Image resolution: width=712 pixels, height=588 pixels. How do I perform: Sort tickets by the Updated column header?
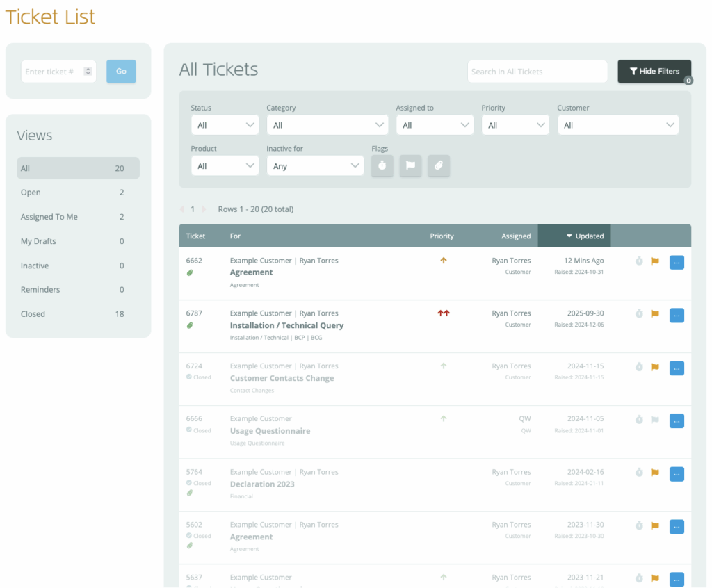click(x=574, y=236)
